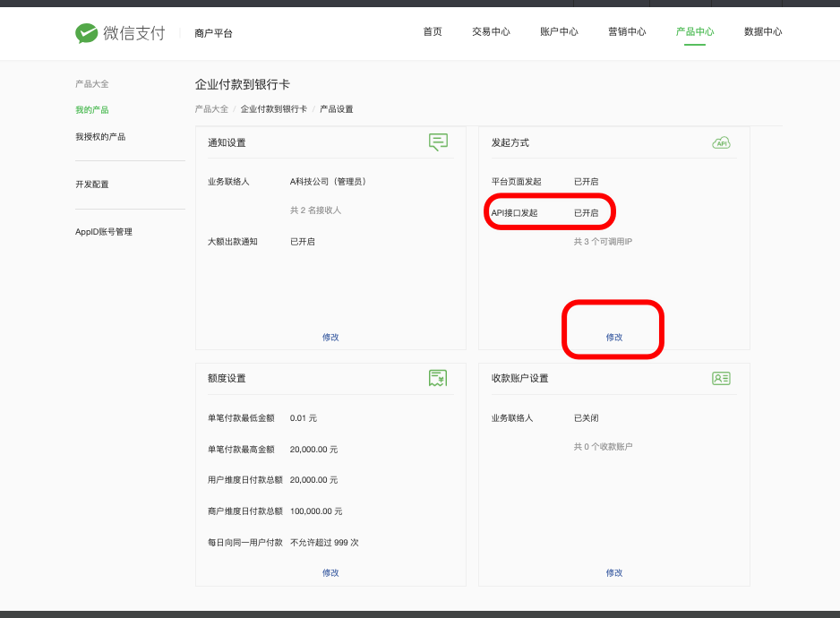Click the message icon on 通知设置 panel
This screenshot has height=618, width=840.
point(438,142)
